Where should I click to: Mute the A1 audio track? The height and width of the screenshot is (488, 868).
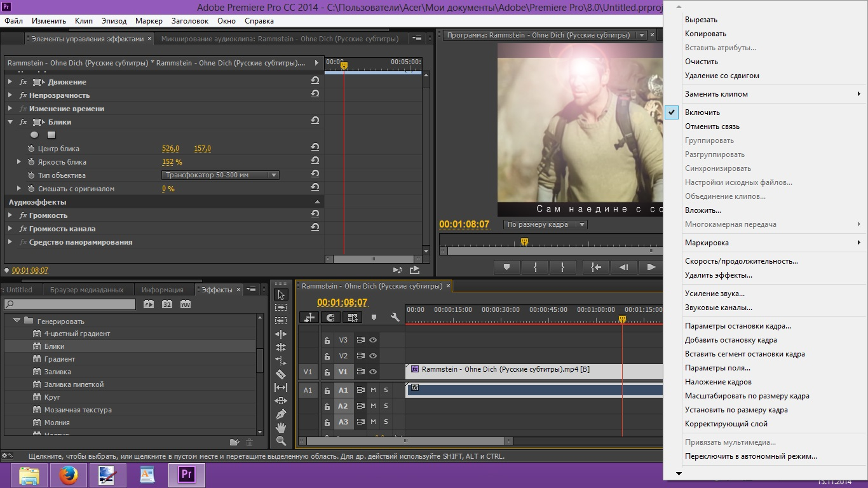tap(373, 390)
